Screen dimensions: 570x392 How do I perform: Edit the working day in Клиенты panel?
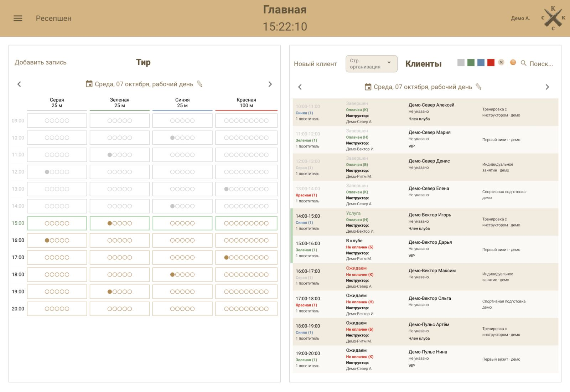click(478, 87)
